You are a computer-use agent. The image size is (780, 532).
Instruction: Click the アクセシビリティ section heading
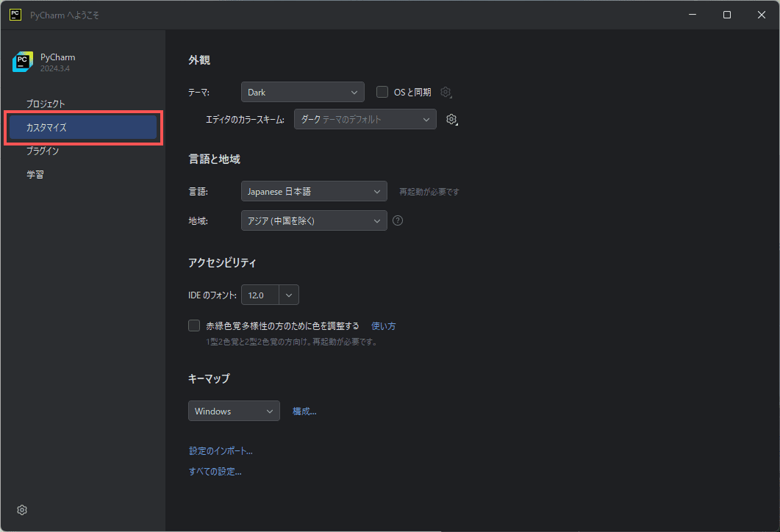click(222, 262)
